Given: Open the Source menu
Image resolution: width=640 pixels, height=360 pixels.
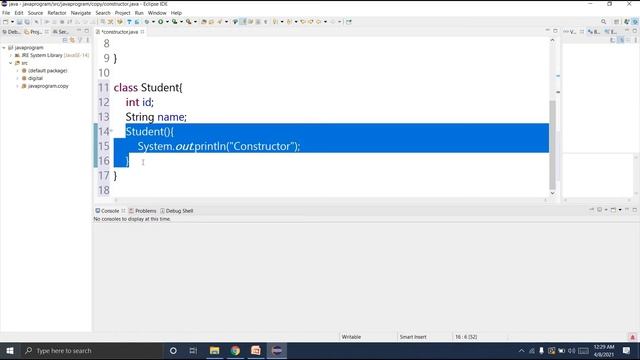Looking at the screenshot, I should click(x=35, y=13).
